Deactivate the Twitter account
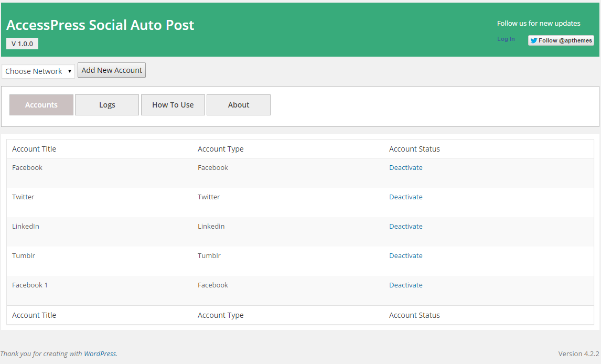 tap(405, 197)
